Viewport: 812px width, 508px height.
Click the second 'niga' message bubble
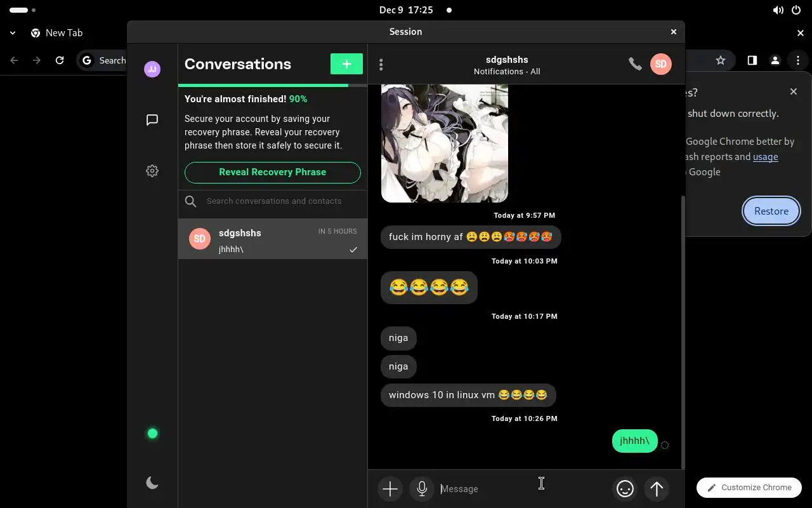(398, 366)
